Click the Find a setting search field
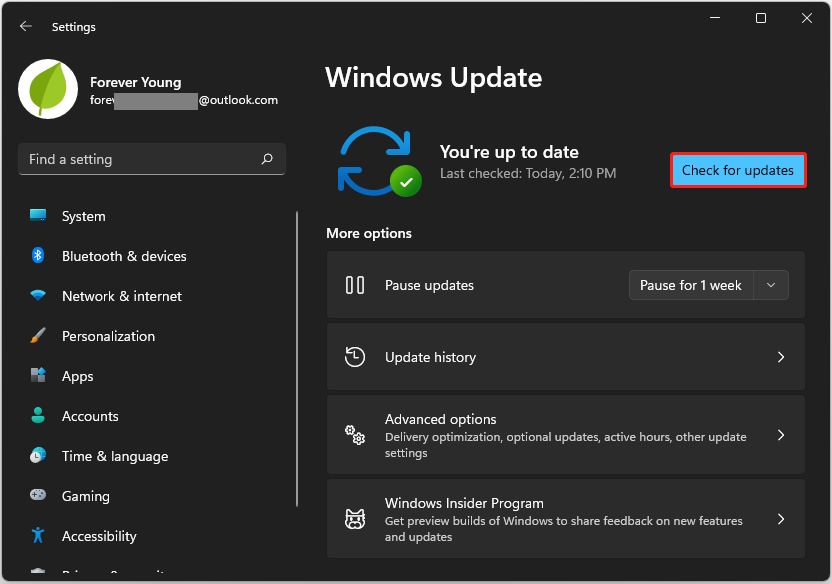Viewport: 832px width, 584px height. (140, 159)
